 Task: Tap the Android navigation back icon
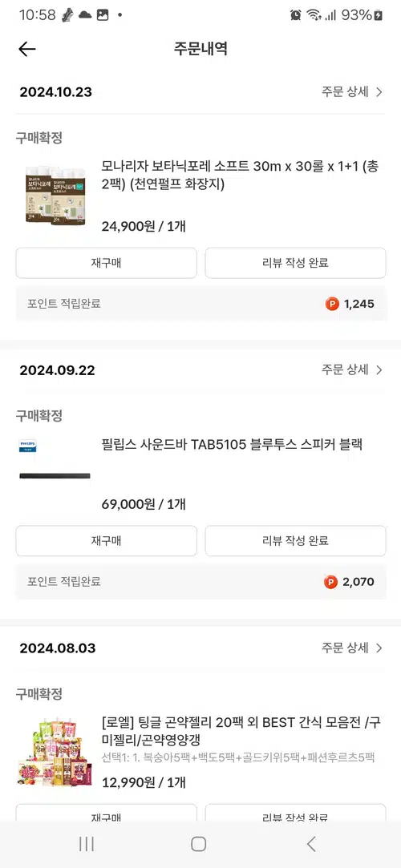click(x=311, y=844)
